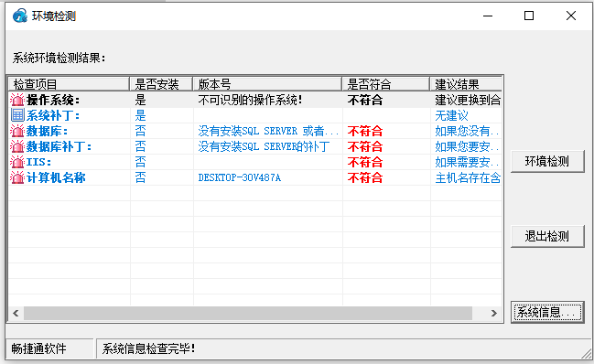Click the horizontal scrollbar left arrow
Image resolution: width=594 pixels, height=364 pixels.
click(x=16, y=314)
